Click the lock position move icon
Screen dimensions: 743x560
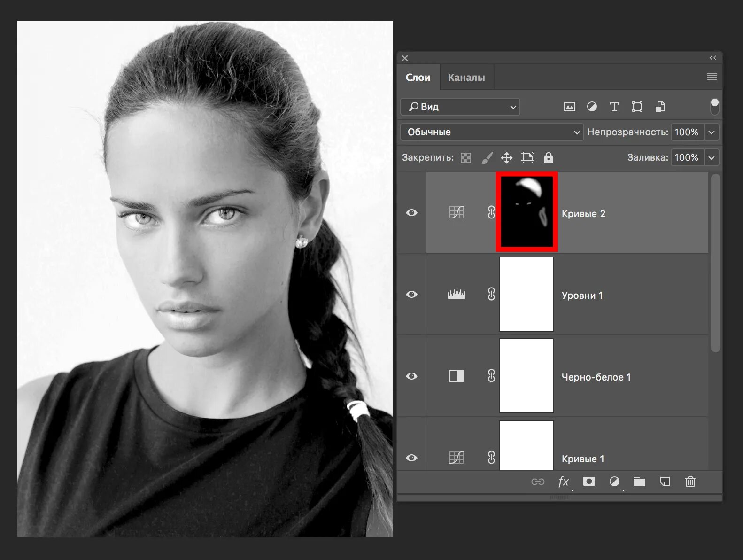[506, 158]
